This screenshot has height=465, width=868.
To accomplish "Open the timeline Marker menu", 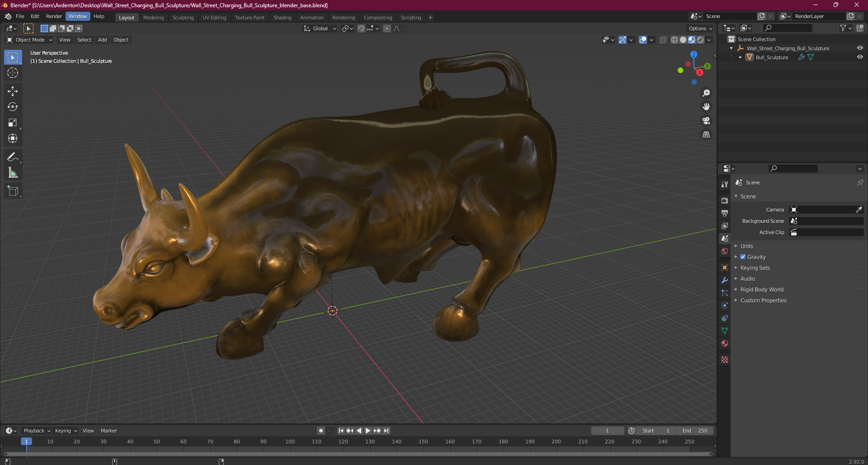I will pos(108,431).
